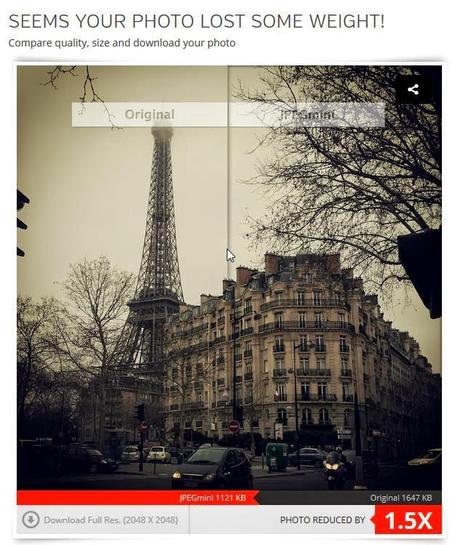Click the PHOTO REDUCED BY label
The width and height of the screenshot is (460, 545).
click(323, 520)
